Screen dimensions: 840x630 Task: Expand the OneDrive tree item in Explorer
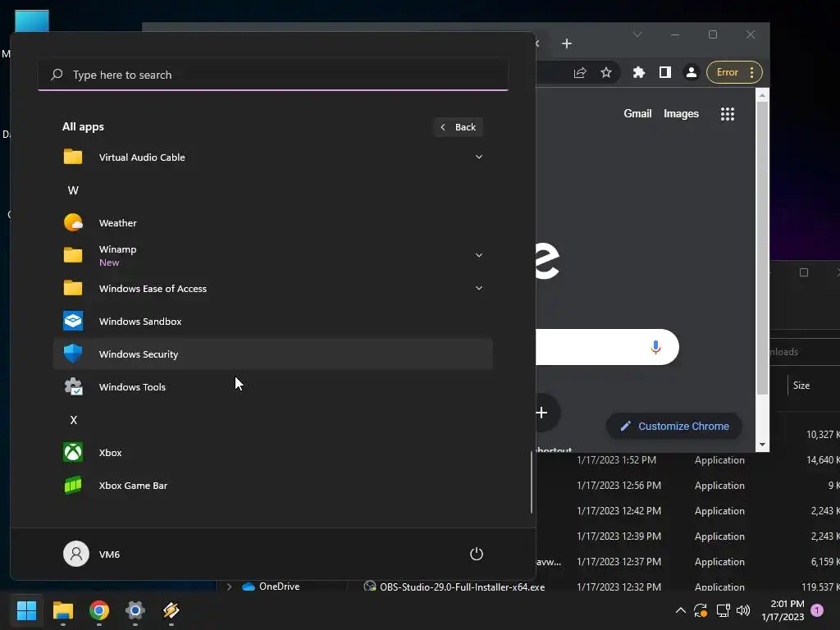point(230,587)
